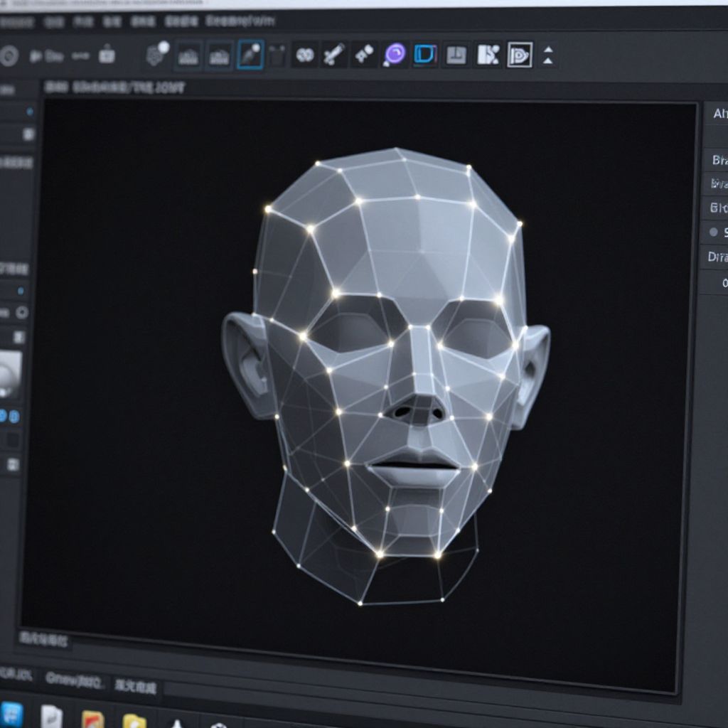Viewport: 728px width, 728px height.
Task: Select the first landscape image toolbar icon
Action: pyautogui.click(x=188, y=55)
